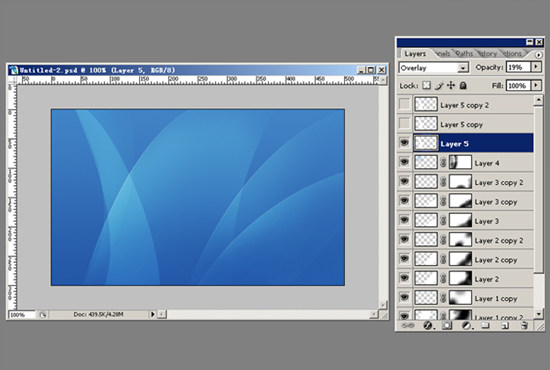Hide Layer 3 with its eye icon

(404, 220)
